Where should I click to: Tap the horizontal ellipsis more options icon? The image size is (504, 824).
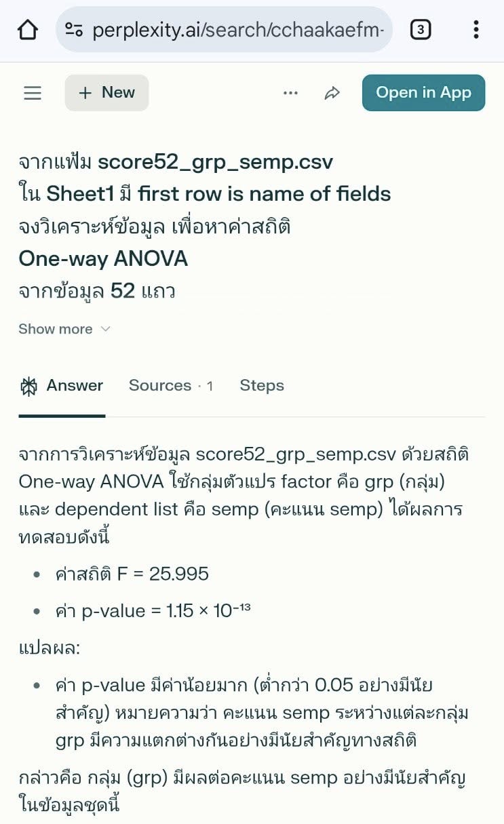click(x=290, y=93)
